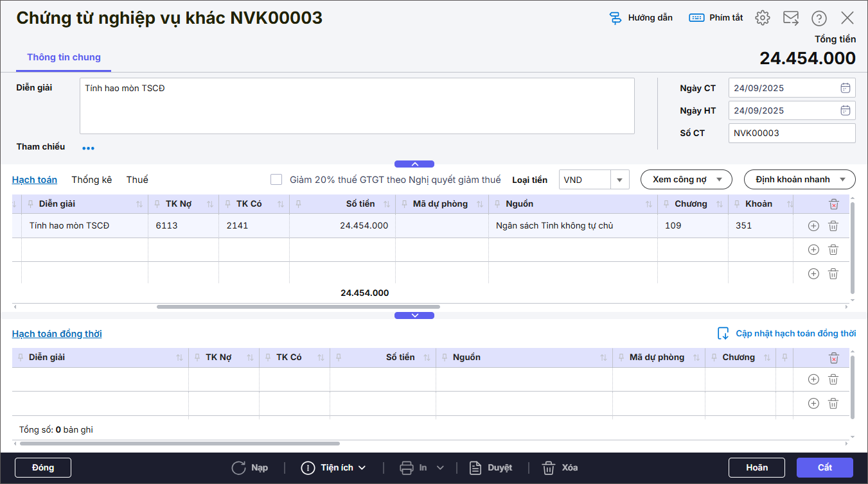The height and width of the screenshot is (484, 868).
Task: Switch to the Thống kê tab
Action: (x=91, y=180)
